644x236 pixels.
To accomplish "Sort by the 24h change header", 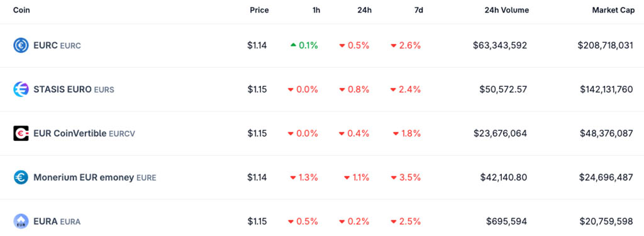I will pyautogui.click(x=364, y=10).
